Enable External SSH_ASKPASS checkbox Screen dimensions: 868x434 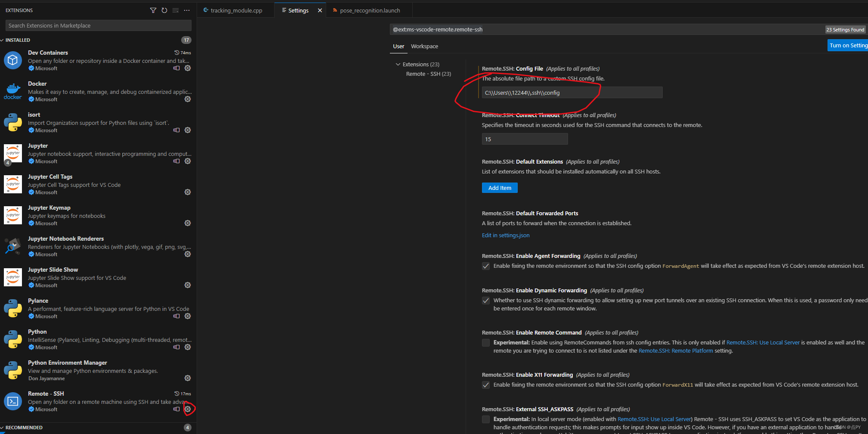[486, 419]
